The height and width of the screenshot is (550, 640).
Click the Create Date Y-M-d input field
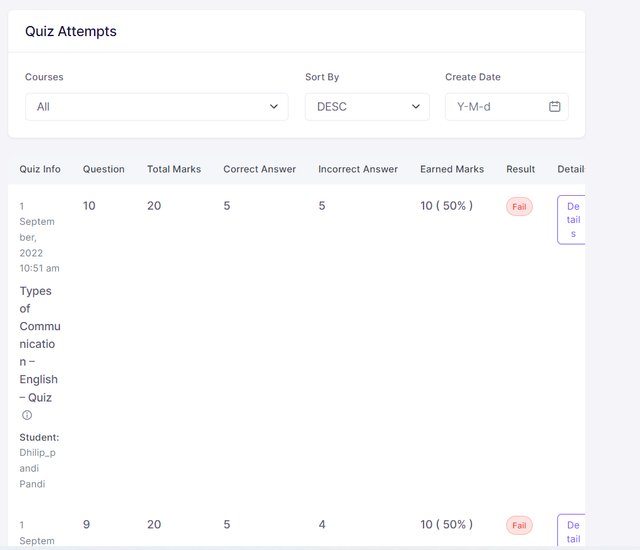coord(507,107)
